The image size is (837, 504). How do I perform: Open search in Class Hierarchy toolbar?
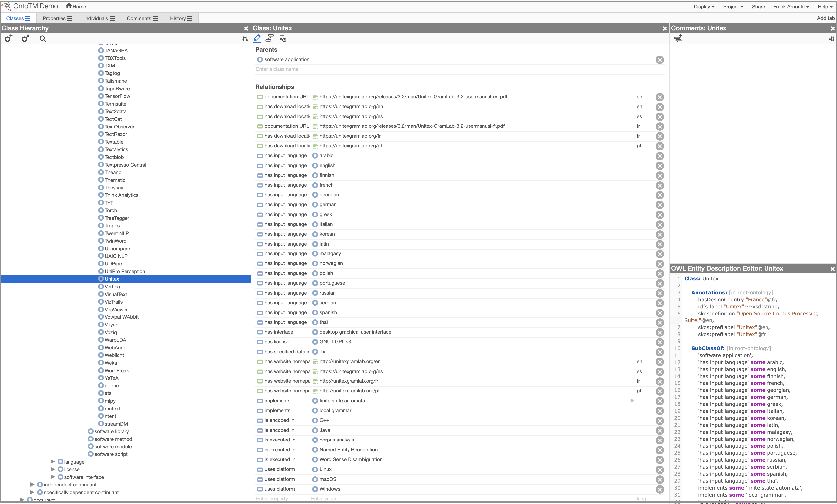(42, 39)
